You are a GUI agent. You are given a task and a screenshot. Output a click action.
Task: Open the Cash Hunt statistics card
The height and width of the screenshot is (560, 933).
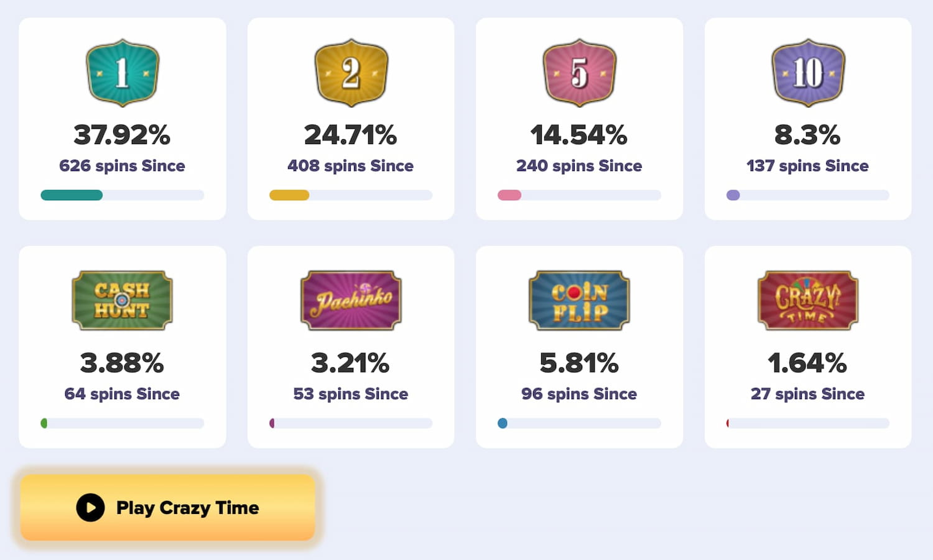pos(122,347)
